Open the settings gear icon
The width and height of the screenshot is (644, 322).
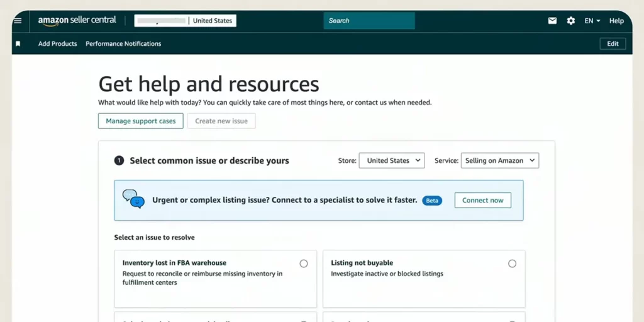pos(570,21)
